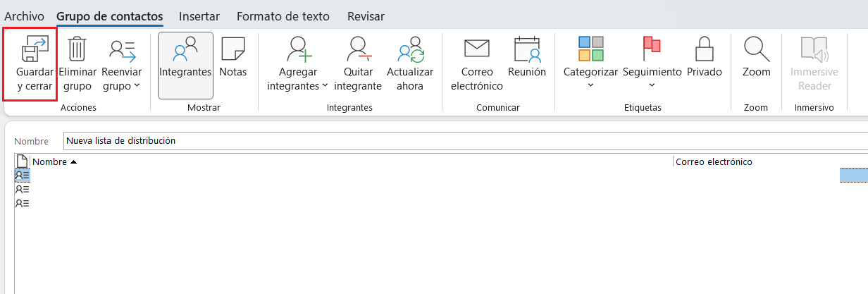868x294 pixels.
Task: Open the Categorizar color categories menu
Action: click(x=590, y=78)
